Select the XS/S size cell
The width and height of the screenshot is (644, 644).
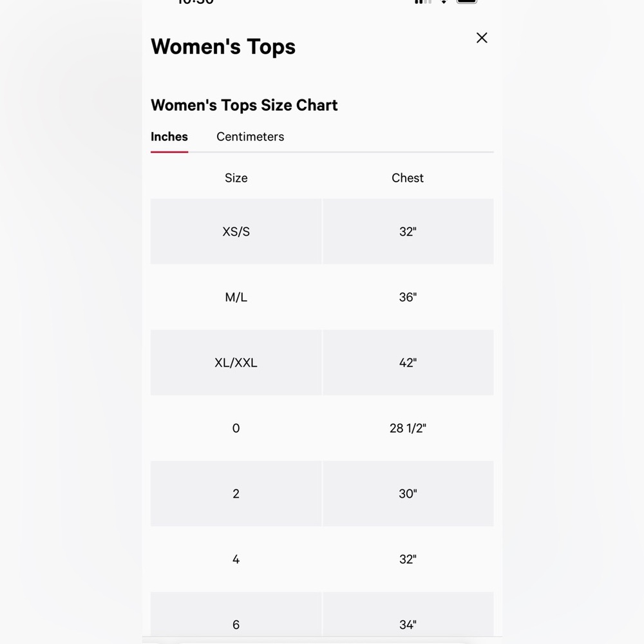(236, 231)
